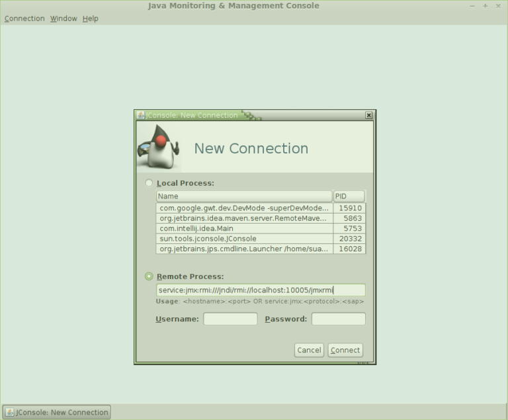The image size is (508, 420).
Task: Open the Help menu
Action: click(x=91, y=19)
